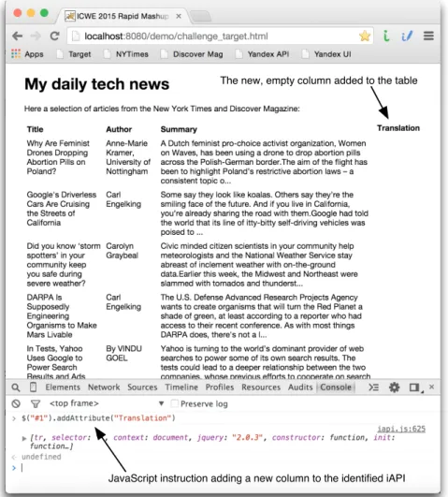The image size is (448, 497).
Task: Click the DARPA Mars article title
Action: (x=62, y=316)
